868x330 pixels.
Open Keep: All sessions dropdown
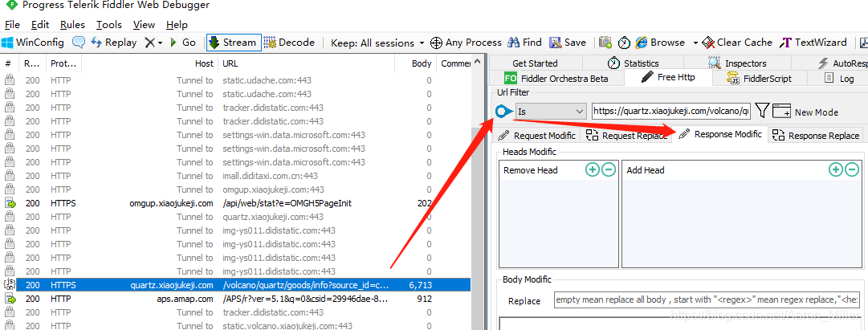[377, 43]
